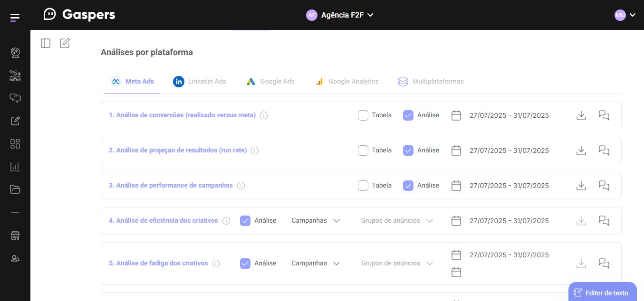The height and width of the screenshot is (301, 644).
Task: Click the info tooltip beside run rate title
Action: coord(255,150)
